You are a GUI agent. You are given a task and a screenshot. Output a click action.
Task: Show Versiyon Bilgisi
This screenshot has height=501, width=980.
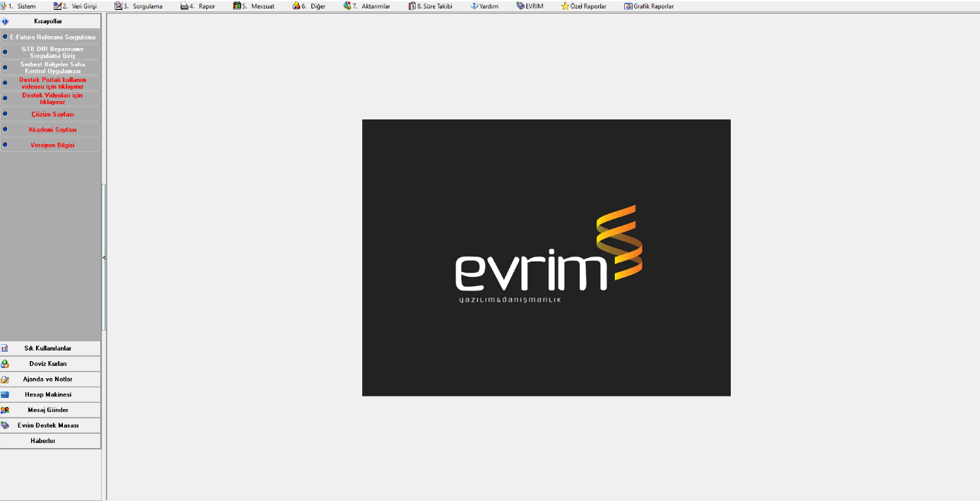click(x=50, y=146)
